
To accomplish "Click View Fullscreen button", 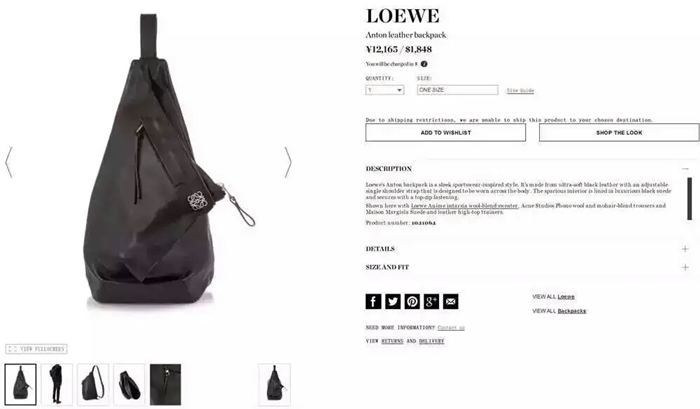I will [36, 349].
